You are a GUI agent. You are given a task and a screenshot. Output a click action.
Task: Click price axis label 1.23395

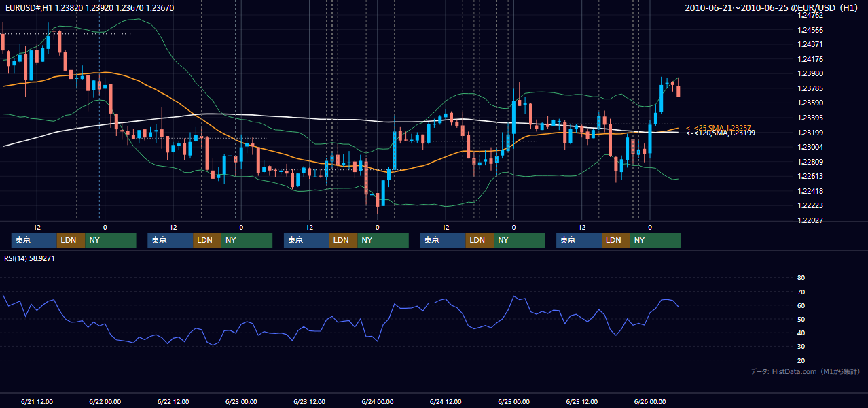[810, 118]
